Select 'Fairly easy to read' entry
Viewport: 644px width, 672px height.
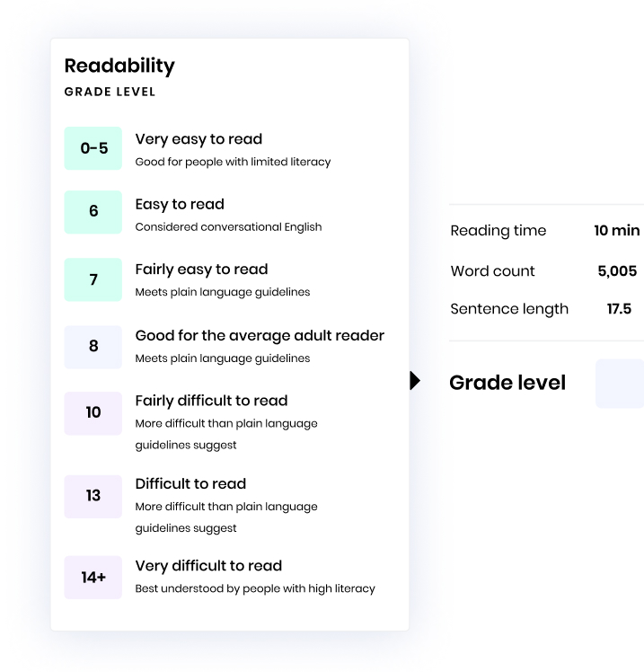click(x=201, y=270)
